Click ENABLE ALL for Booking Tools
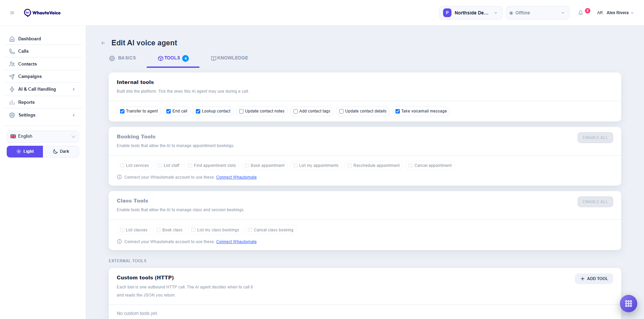The width and height of the screenshot is (644, 319). 595,138
